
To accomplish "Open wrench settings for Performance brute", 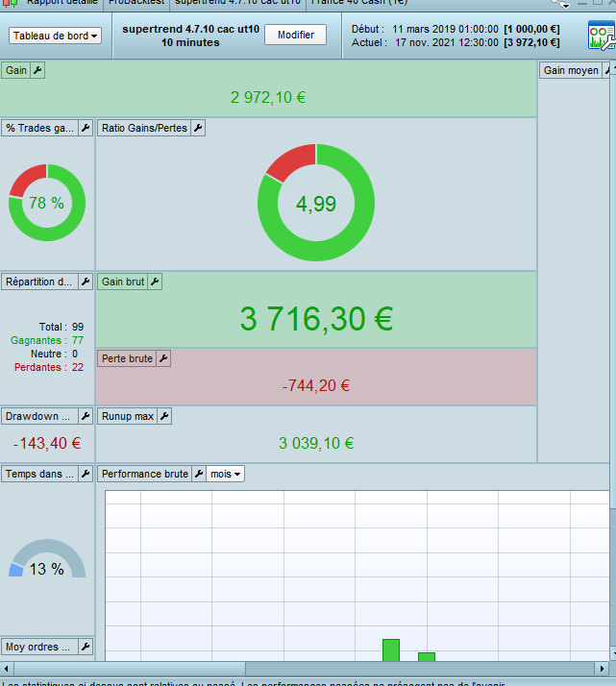I will tap(199, 474).
